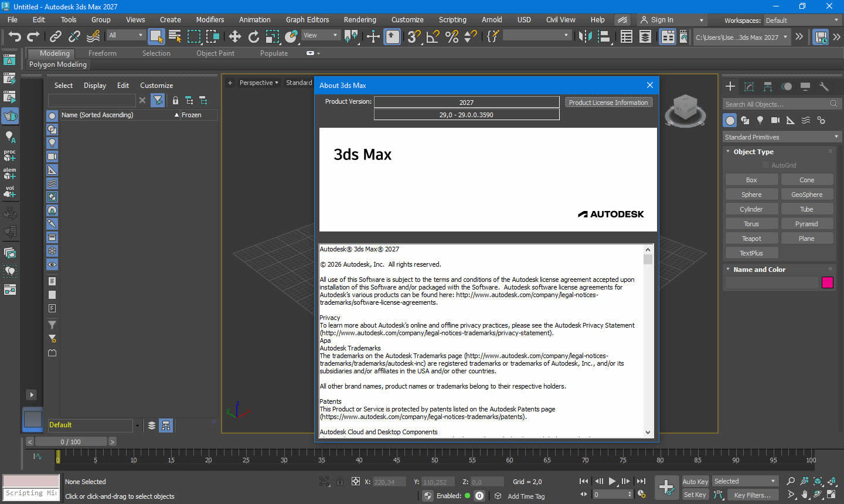844x504 pixels.
Task: Select the Lights category icon
Action: pos(760,120)
